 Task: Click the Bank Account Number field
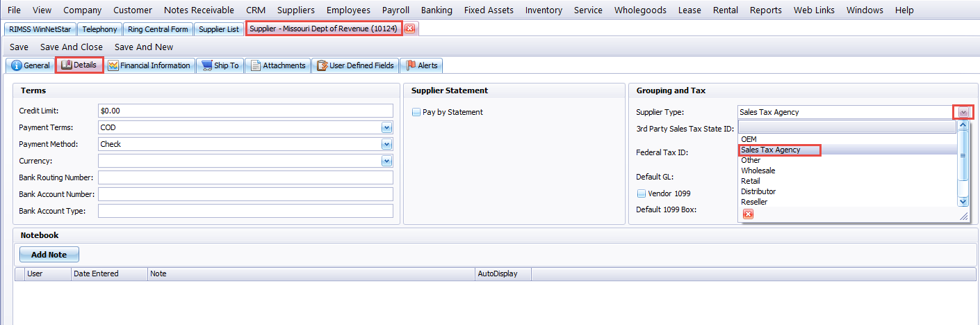coord(246,194)
